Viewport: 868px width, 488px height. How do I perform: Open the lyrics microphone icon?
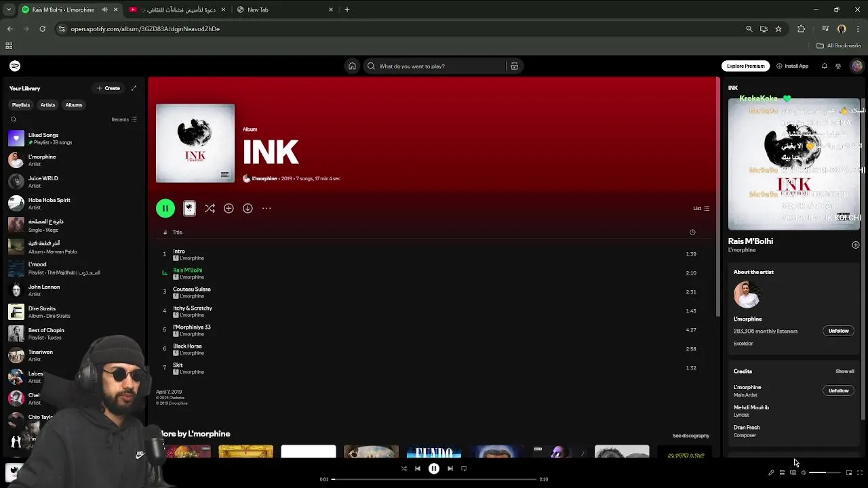[x=771, y=472]
